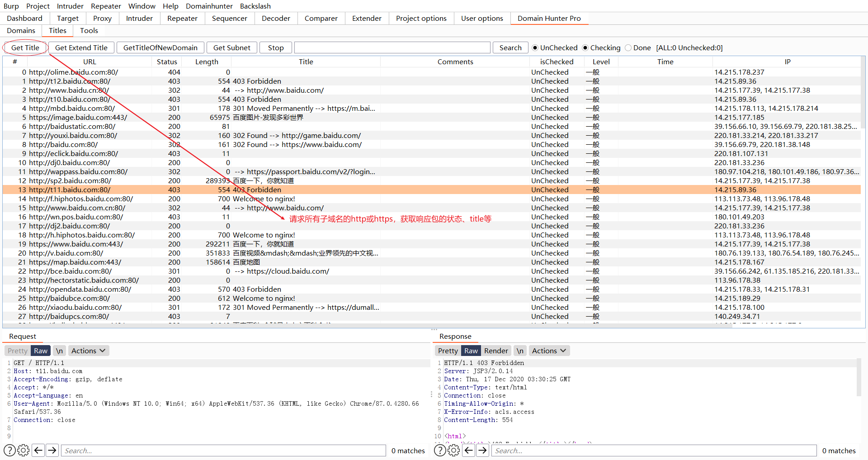Screen dimensions: 868x460
Task: Switch Response view to Pretty
Action: (448, 351)
